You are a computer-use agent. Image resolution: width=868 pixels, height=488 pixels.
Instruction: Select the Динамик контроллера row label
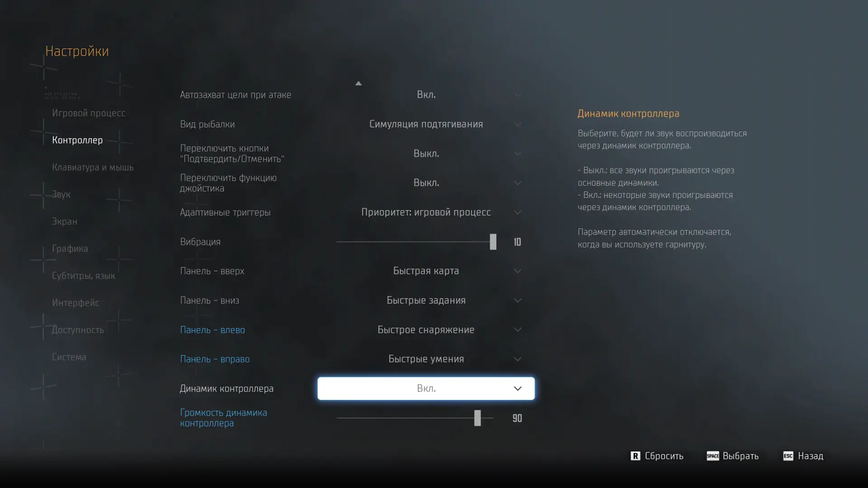click(226, 389)
